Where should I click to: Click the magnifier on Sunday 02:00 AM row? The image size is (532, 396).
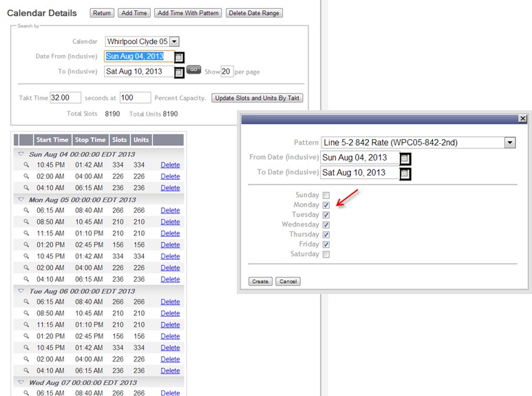pyautogui.click(x=26, y=176)
